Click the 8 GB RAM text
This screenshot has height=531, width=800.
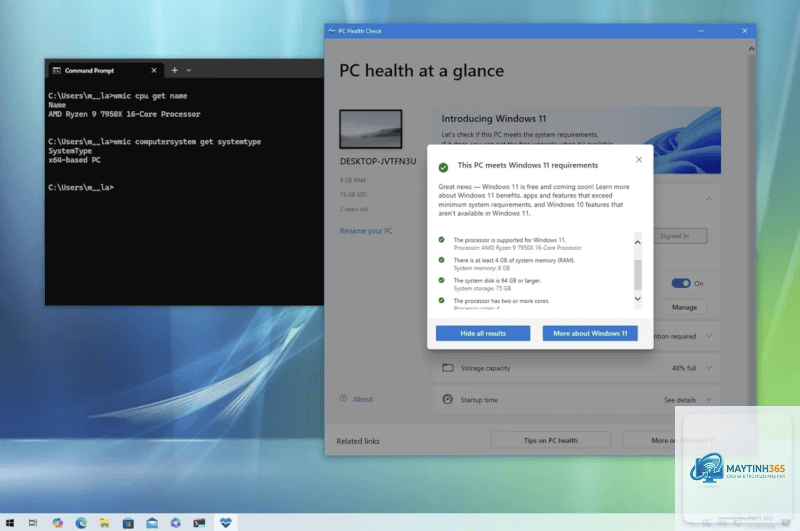[x=353, y=180]
